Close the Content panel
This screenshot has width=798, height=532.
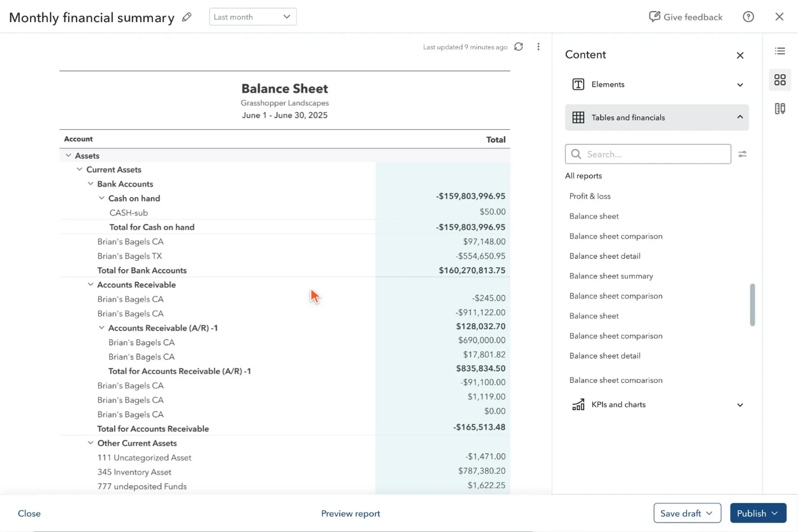740,55
